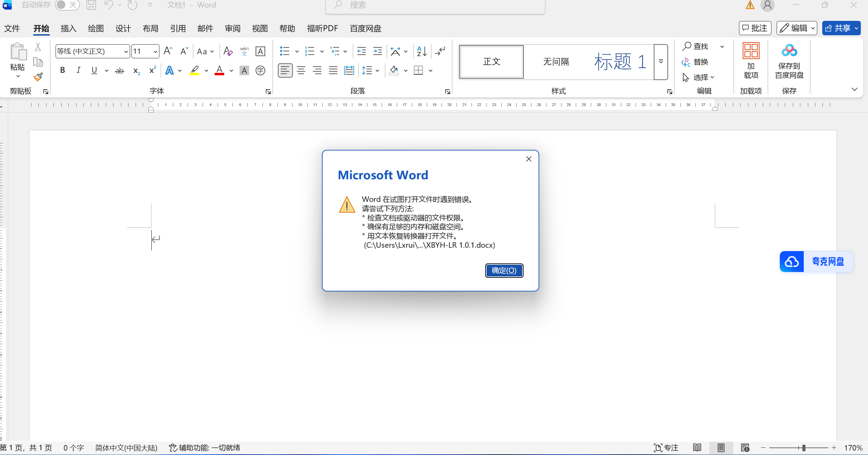Click the zoom slider in status bar
The image size is (868, 455).
(804, 448)
